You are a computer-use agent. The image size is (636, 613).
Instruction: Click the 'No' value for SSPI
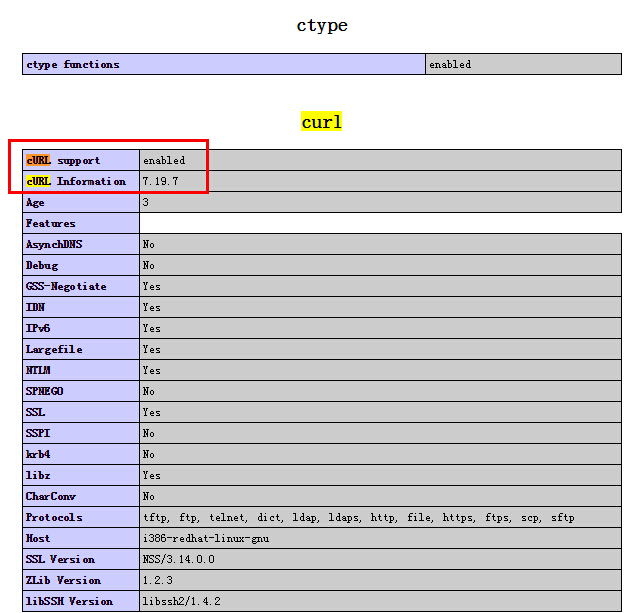(148, 433)
